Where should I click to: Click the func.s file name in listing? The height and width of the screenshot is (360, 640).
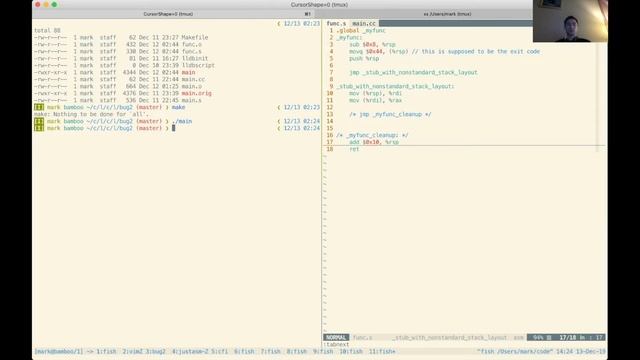(191, 51)
